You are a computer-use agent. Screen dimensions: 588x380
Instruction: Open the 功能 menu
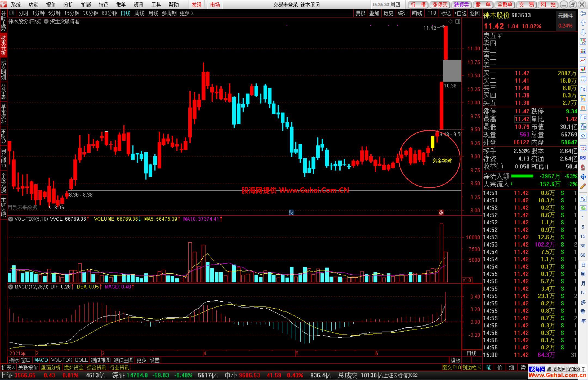coord(33,5)
